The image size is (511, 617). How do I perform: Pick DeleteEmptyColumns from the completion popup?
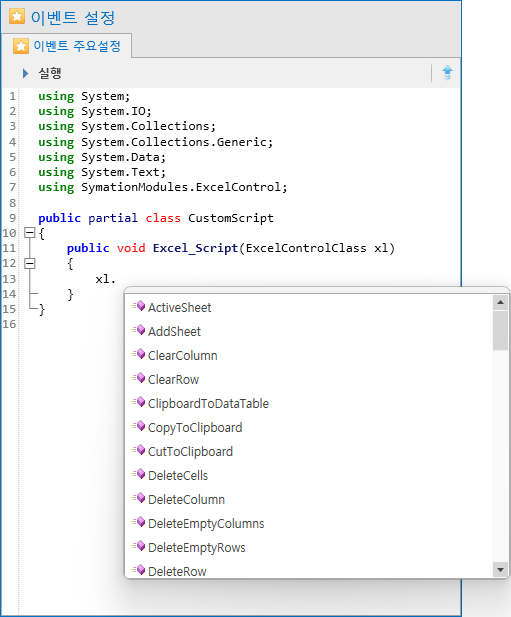206,523
